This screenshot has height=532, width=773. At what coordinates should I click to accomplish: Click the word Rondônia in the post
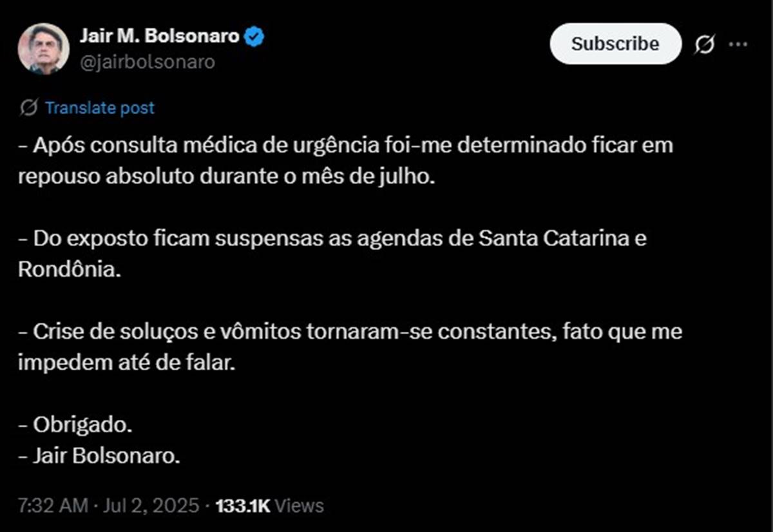point(69,270)
